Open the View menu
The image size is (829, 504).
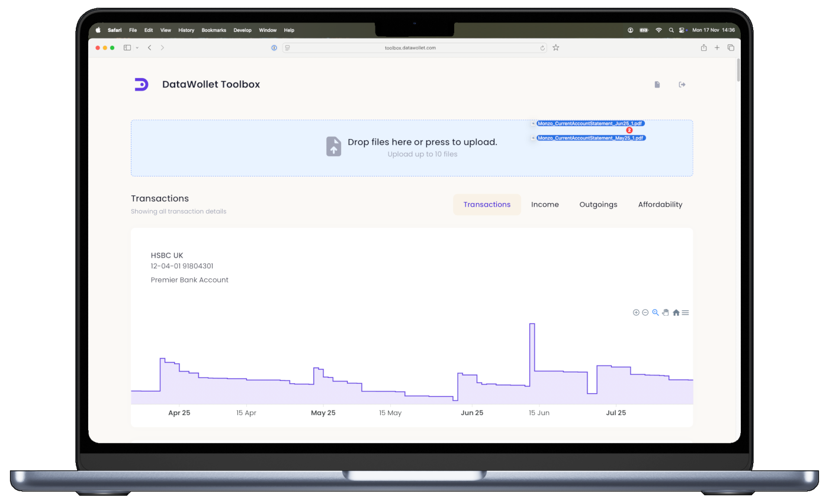[x=166, y=30]
